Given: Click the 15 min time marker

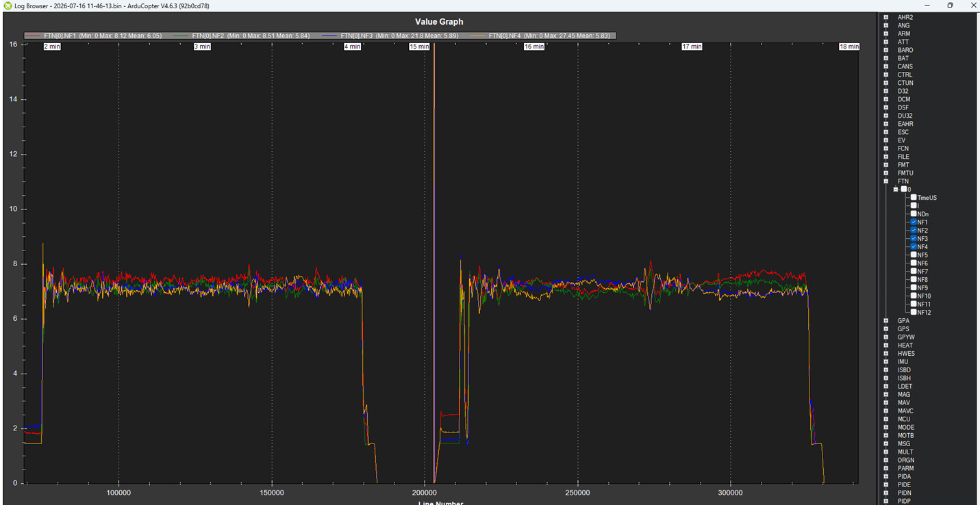Looking at the screenshot, I should 419,47.
